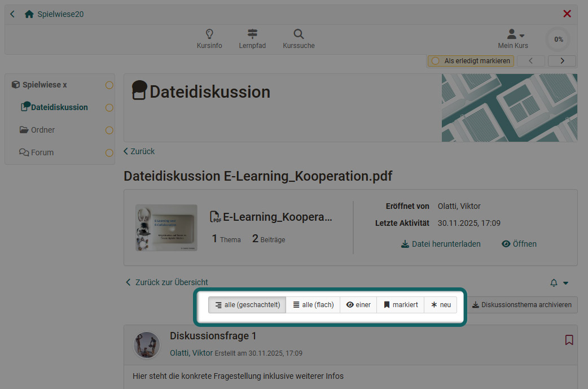Viewport: 588px width, 389px height.
Task: Toggle the bookmark on Diskussionsfrage 1
Action: [569, 340]
